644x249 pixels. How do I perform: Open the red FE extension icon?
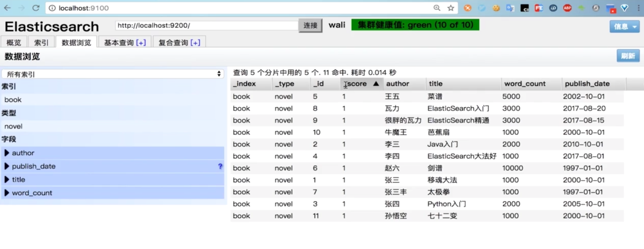click(x=539, y=8)
